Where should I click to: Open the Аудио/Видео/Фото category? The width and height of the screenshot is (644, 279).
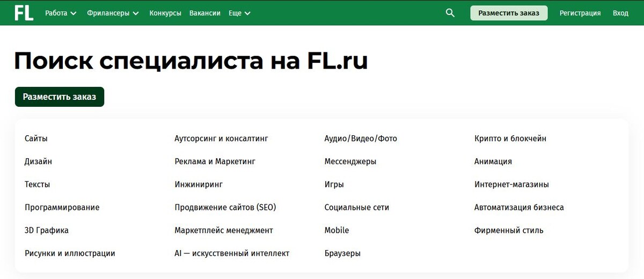(x=361, y=138)
